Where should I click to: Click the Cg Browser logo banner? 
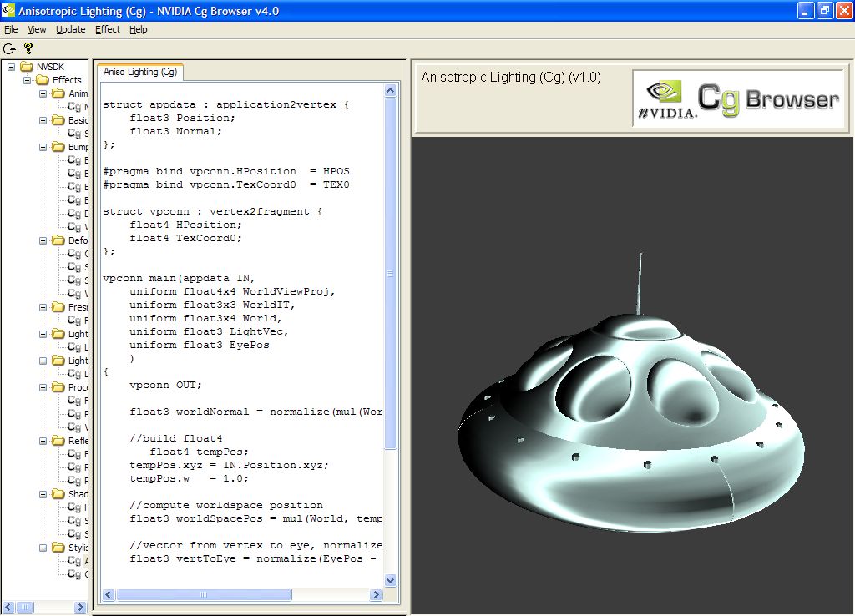[738, 98]
